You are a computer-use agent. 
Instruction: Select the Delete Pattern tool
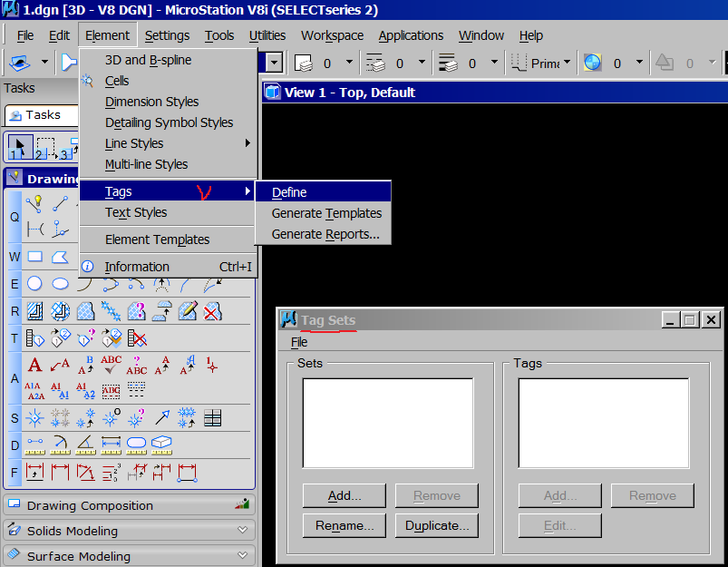coord(212,311)
